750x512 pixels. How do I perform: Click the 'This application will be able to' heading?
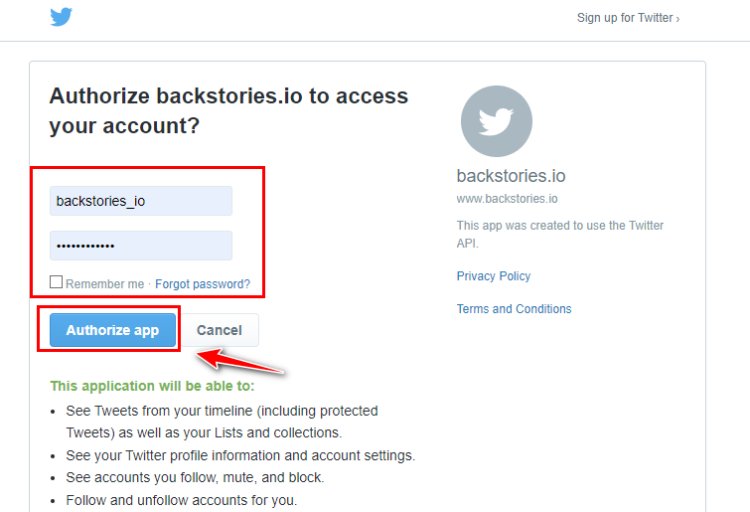click(152, 386)
